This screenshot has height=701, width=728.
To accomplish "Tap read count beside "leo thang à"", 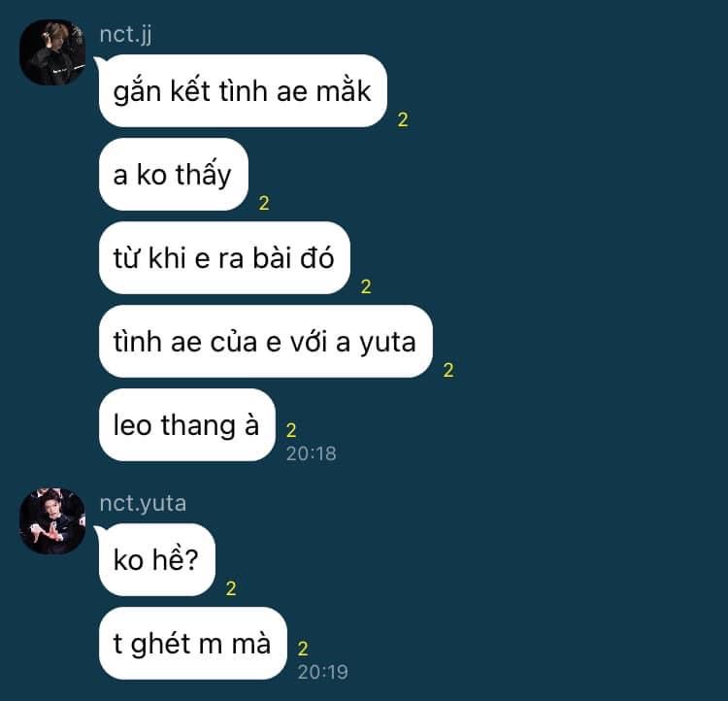I will point(291,430).
